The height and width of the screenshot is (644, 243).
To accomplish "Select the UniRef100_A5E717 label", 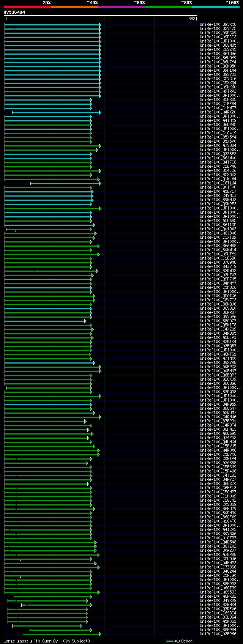I will (x=218, y=191).
